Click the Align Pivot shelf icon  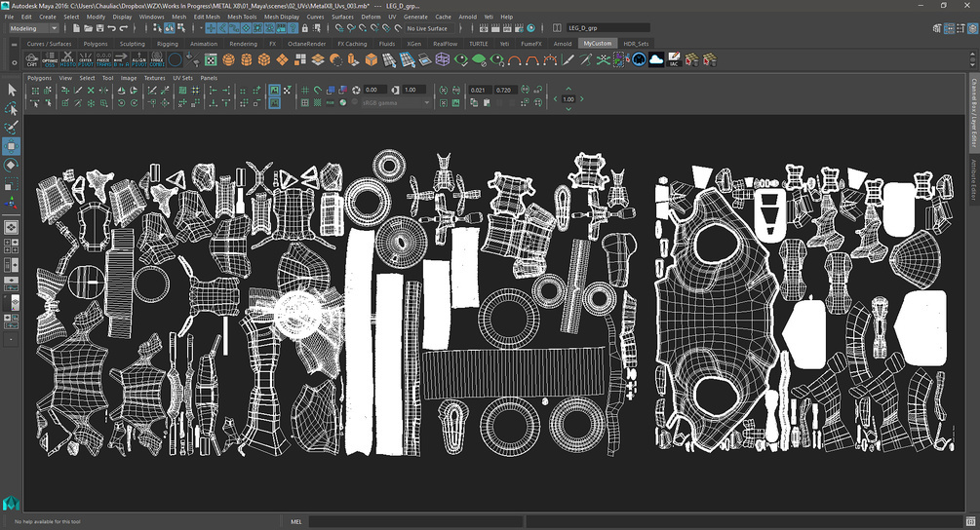[139, 59]
